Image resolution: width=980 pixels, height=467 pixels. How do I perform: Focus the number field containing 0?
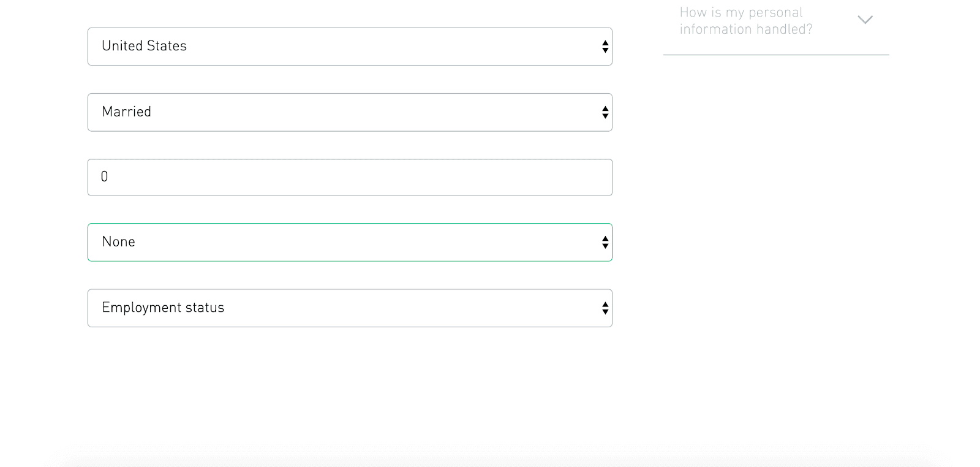350,177
